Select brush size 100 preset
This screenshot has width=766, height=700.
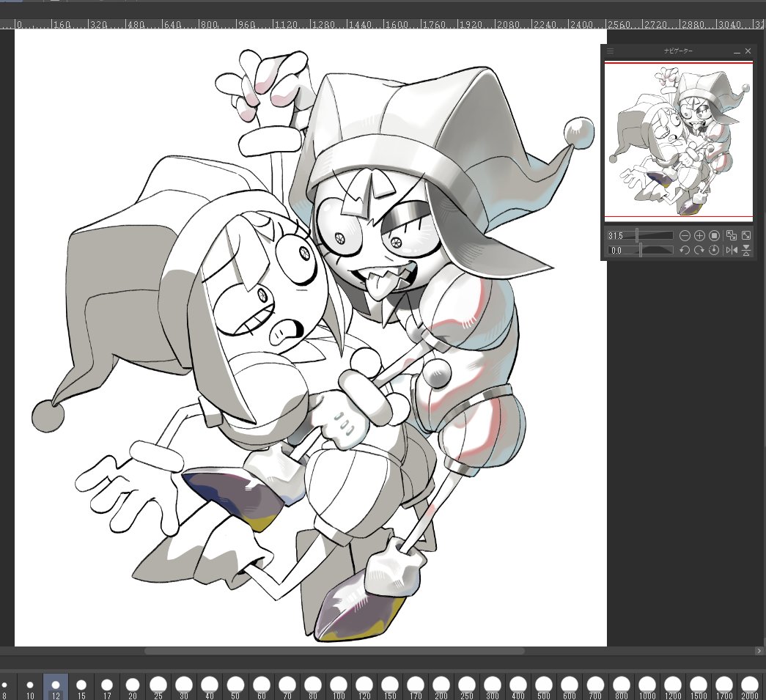point(339,687)
